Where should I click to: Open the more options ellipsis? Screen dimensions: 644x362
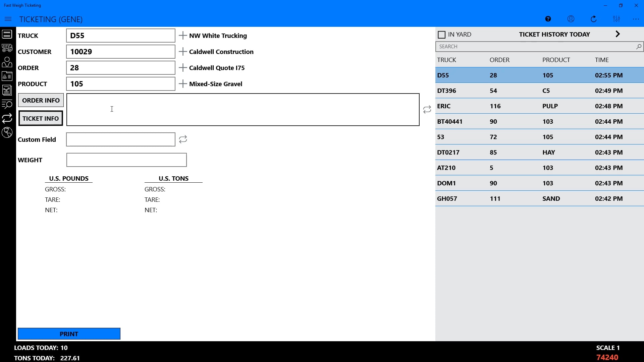coord(636,19)
